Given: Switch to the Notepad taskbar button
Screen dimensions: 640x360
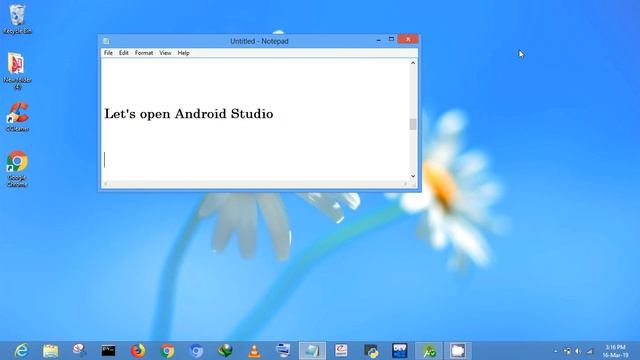Looking at the screenshot, I should coord(312,351).
